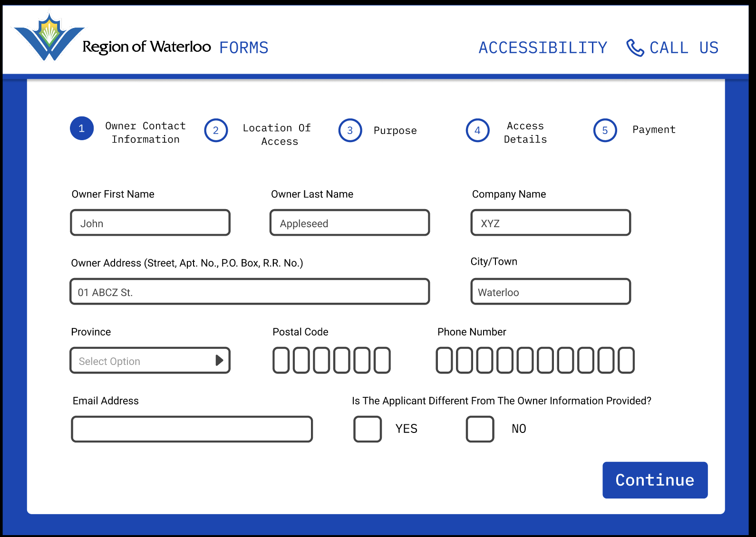Check the NO applicant checkbox
This screenshot has width=756, height=537.
(480, 429)
